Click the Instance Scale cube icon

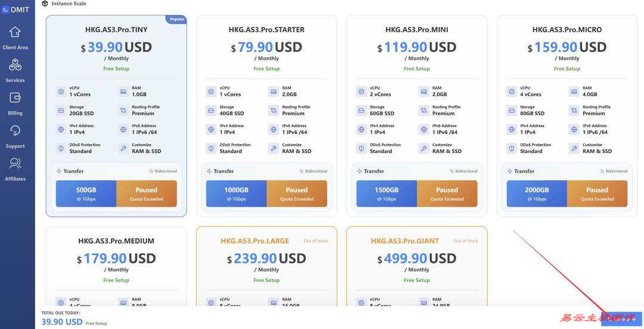point(45,4)
